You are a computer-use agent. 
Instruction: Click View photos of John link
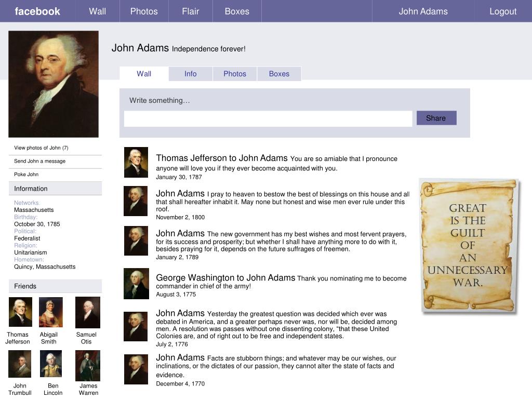point(41,148)
